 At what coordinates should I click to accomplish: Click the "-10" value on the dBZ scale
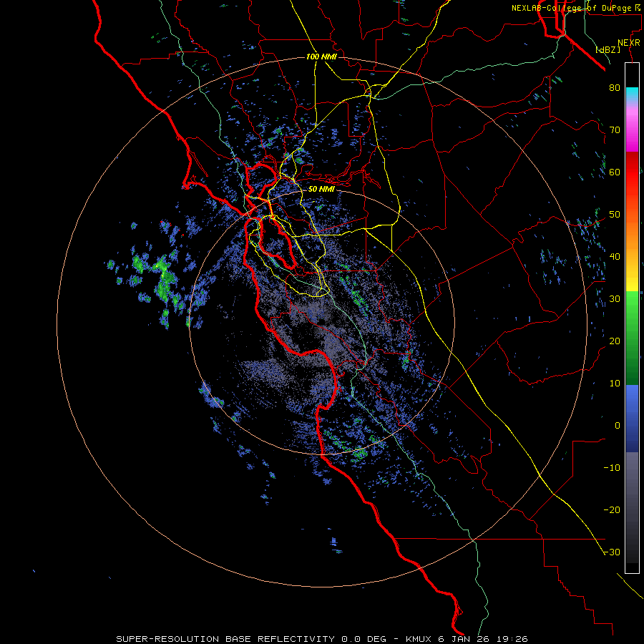coord(612,468)
